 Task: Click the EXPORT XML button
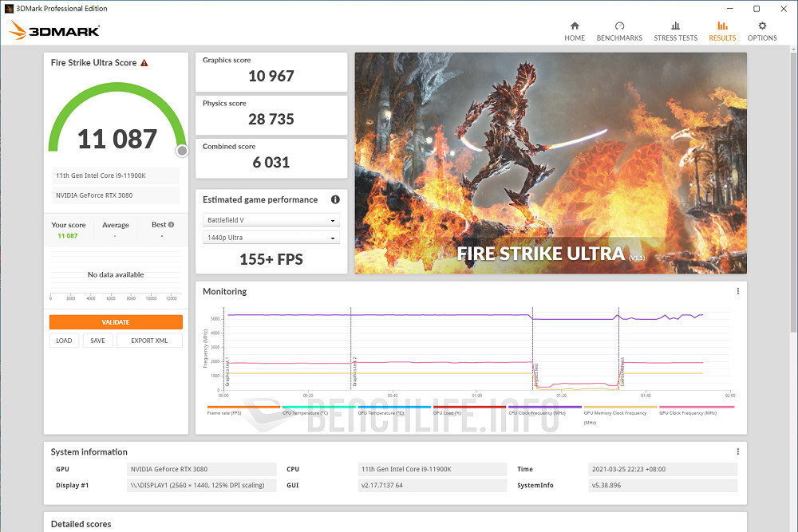(149, 340)
